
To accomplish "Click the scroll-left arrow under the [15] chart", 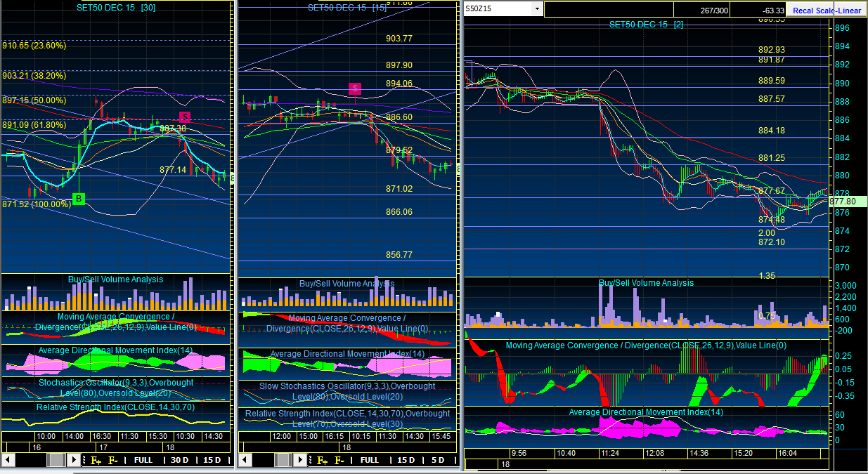I will point(245,460).
